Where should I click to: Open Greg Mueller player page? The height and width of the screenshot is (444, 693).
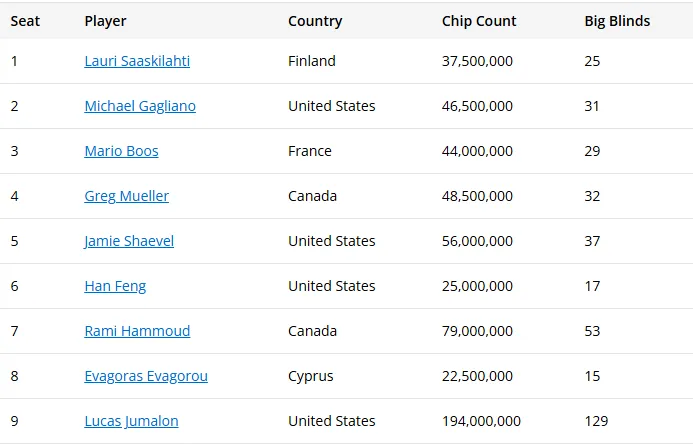point(126,196)
